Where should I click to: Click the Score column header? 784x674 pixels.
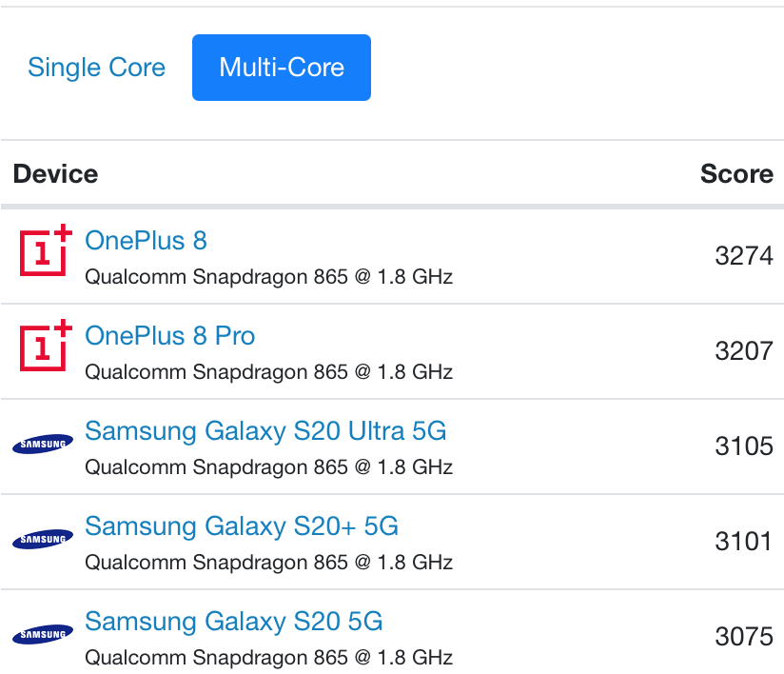pyautogui.click(x=736, y=174)
